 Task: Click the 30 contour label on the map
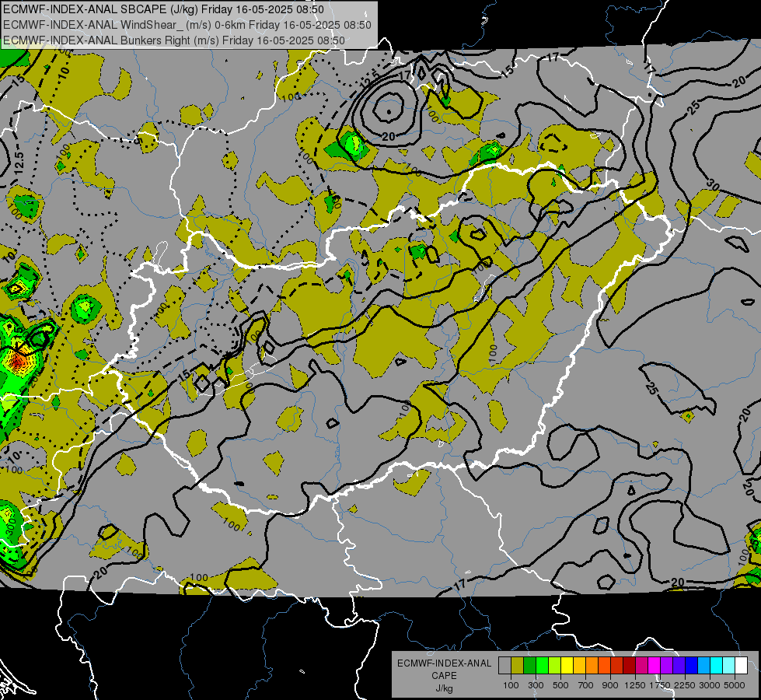[713, 184]
